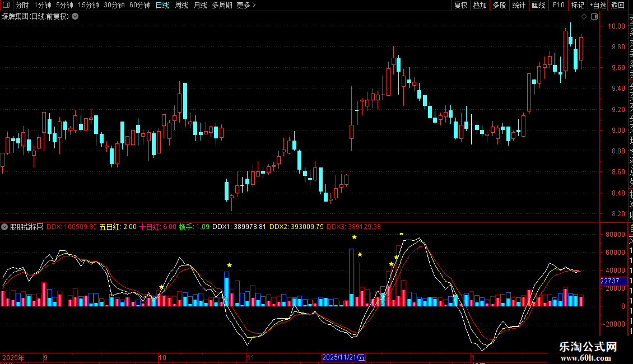This screenshot has height=364, width=633.
Task: Click the DDX1: 389978.81 value
Action: 239,227
